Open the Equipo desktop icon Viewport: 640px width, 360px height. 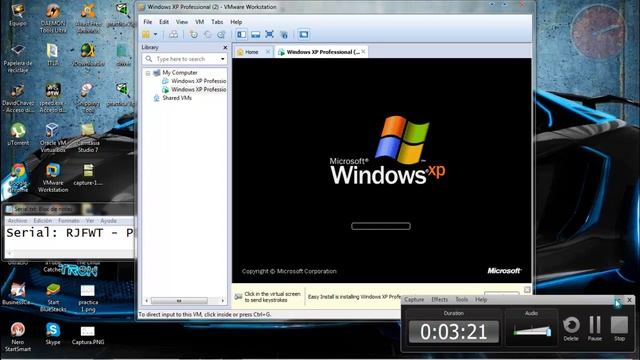[x=18, y=15]
